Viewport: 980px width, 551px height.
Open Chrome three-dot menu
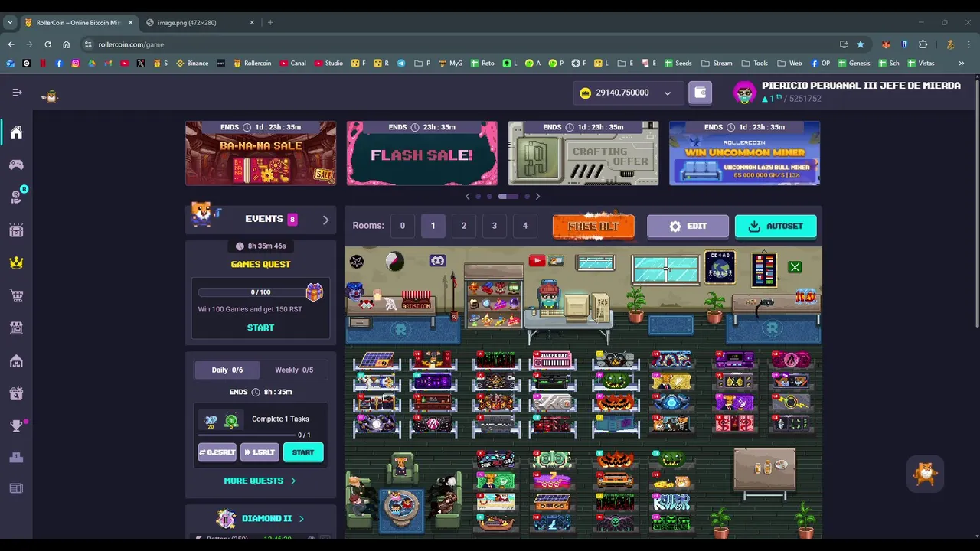point(969,44)
